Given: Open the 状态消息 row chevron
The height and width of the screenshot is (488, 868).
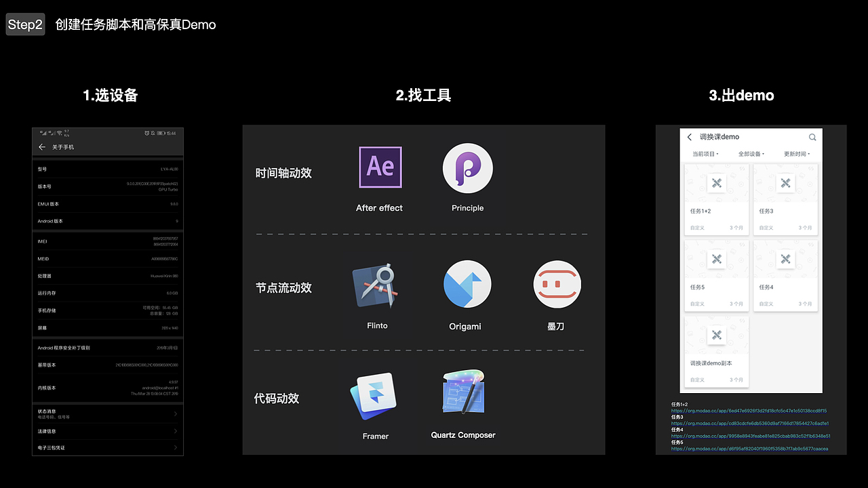Looking at the screenshot, I should [176, 413].
